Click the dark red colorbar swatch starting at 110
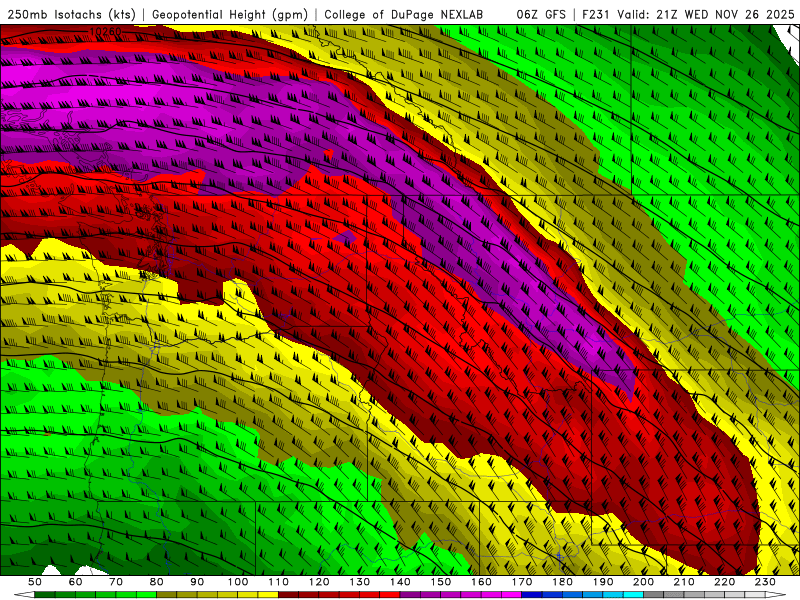This screenshot has width=800, height=600. [288, 594]
